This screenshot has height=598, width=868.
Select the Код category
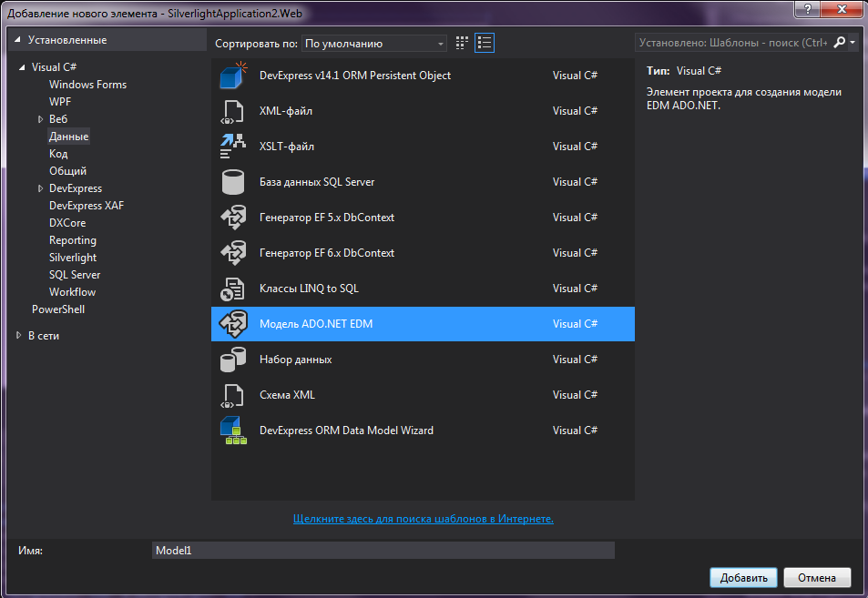[x=58, y=154]
